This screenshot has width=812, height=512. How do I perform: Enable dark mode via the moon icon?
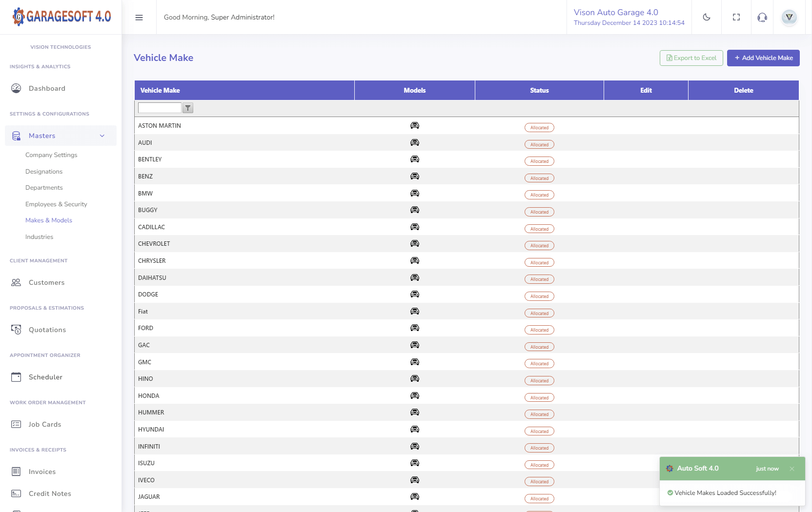pyautogui.click(x=707, y=17)
